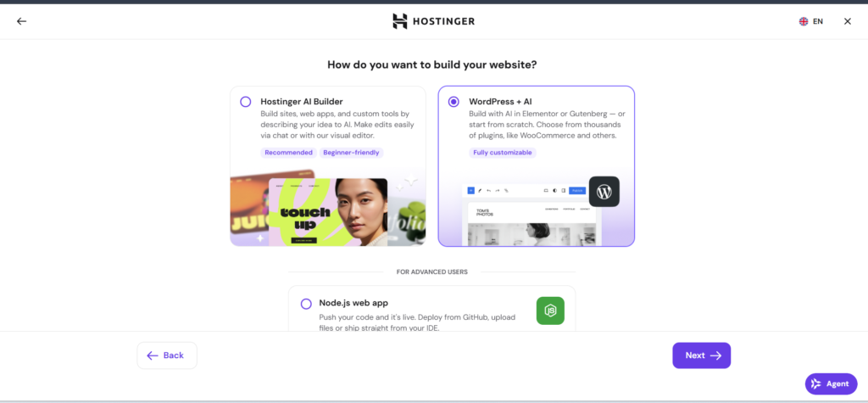Image resolution: width=868 pixels, height=403 pixels.
Task: Click the Hostinger AI Builder preview image
Action: click(328, 207)
